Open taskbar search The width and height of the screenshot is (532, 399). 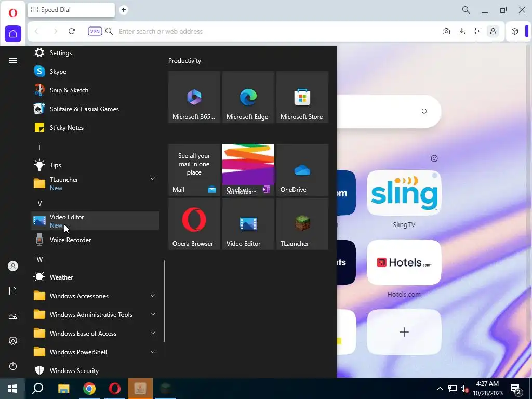click(37, 389)
